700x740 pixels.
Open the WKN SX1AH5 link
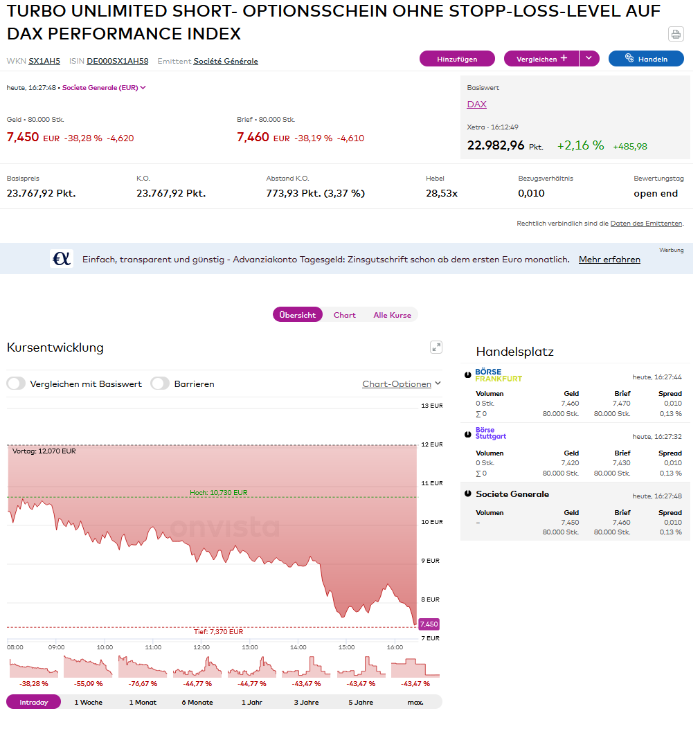click(x=45, y=62)
